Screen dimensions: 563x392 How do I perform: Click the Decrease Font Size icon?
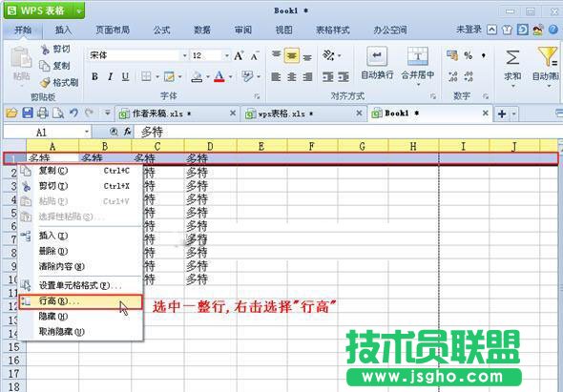tap(255, 56)
